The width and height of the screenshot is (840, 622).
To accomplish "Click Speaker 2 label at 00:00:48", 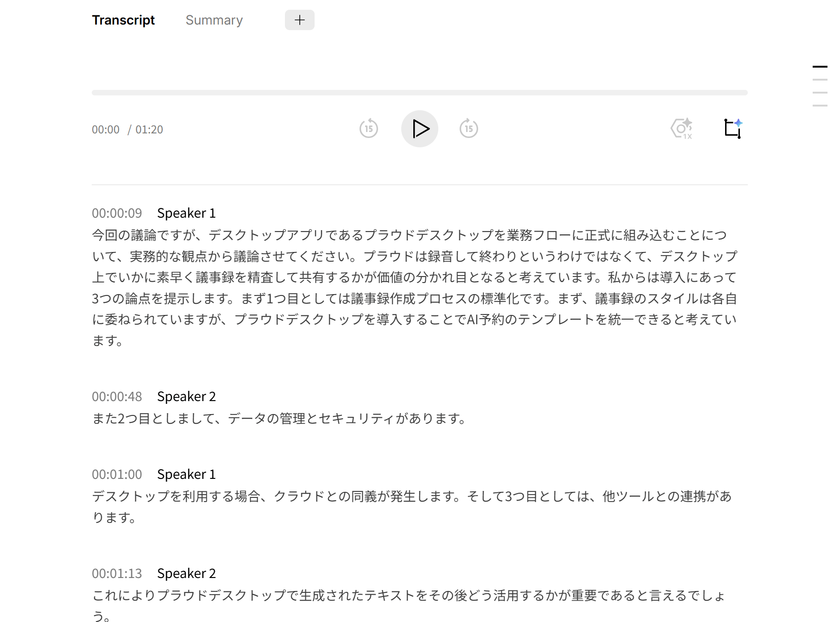I will [186, 396].
